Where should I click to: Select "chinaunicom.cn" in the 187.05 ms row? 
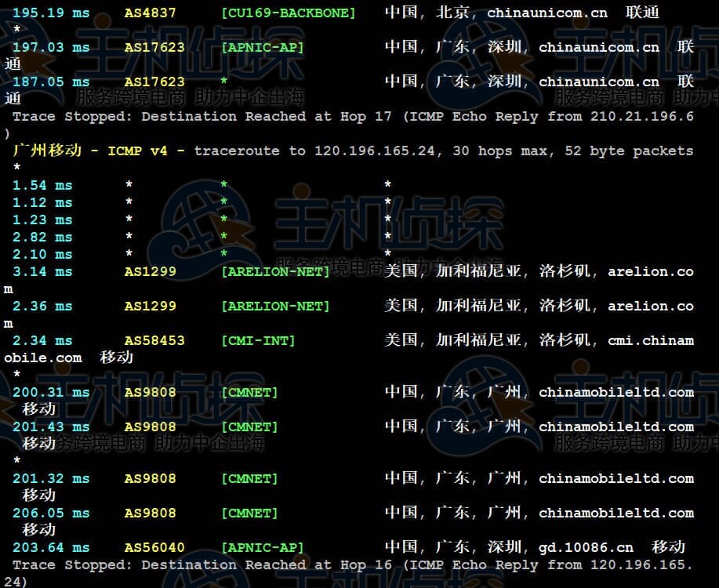coord(599,82)
